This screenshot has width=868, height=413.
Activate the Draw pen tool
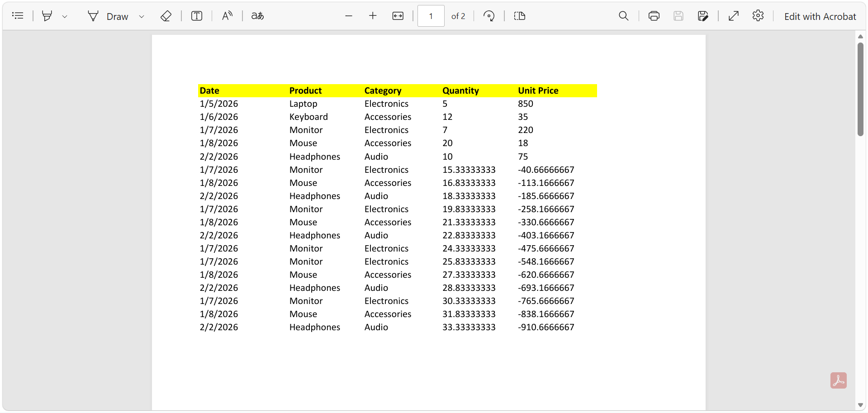pos(108,16)
